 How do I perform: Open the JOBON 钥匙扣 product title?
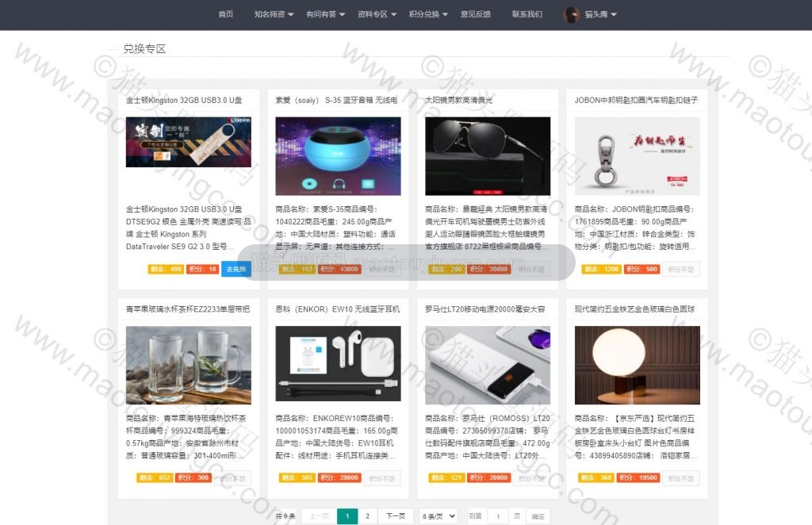pyautogui.click(x=636, y=100)
